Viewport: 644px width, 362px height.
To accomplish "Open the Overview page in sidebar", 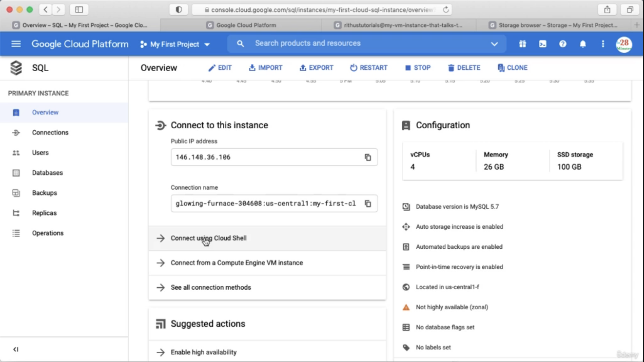I will 64,112.
